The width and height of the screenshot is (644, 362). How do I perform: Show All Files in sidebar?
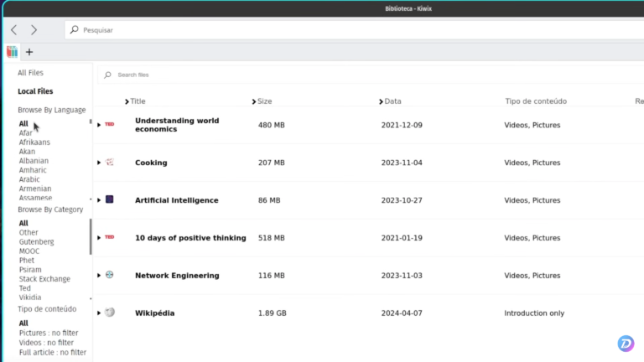pyautogui.click(x=30, y=73)
